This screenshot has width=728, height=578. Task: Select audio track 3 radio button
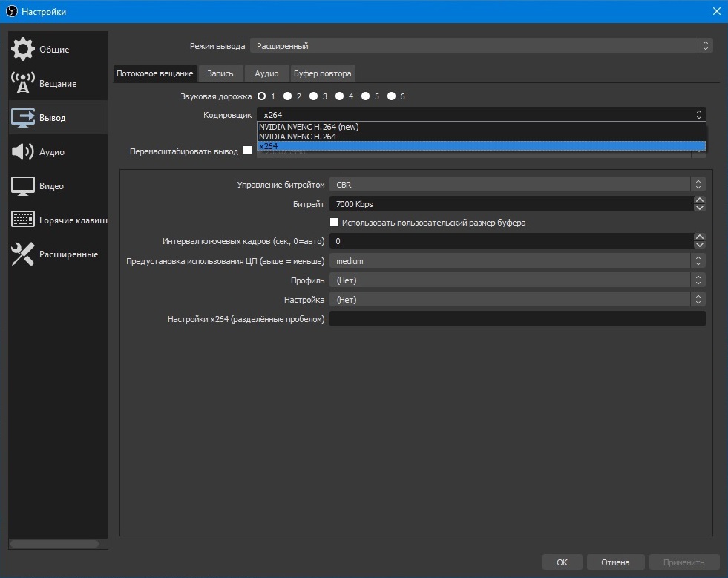pos(314,96)
